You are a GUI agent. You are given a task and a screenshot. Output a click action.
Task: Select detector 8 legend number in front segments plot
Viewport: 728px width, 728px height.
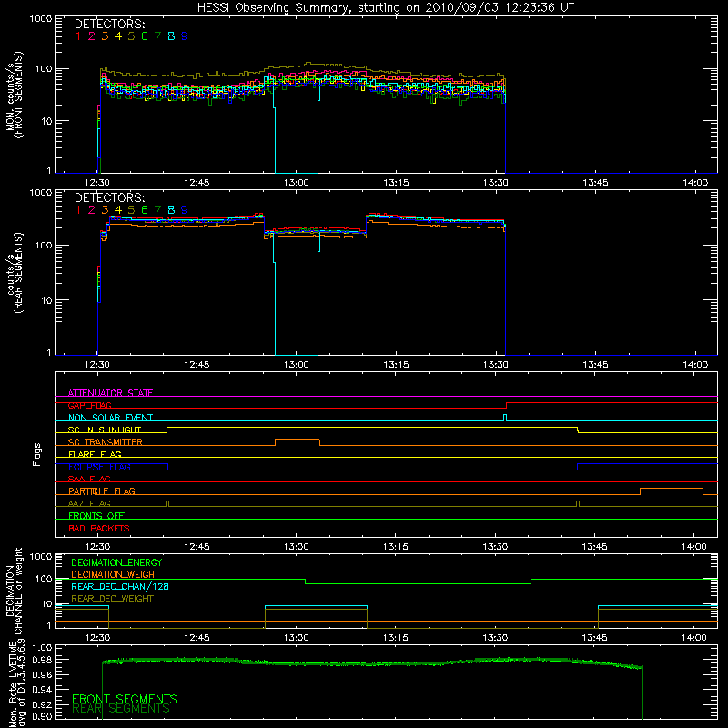click(171, 36)
